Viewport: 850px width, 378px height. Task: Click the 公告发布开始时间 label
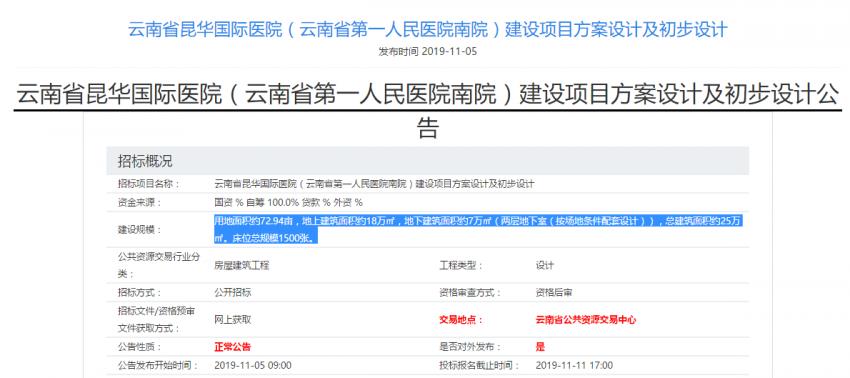point(158,366)
